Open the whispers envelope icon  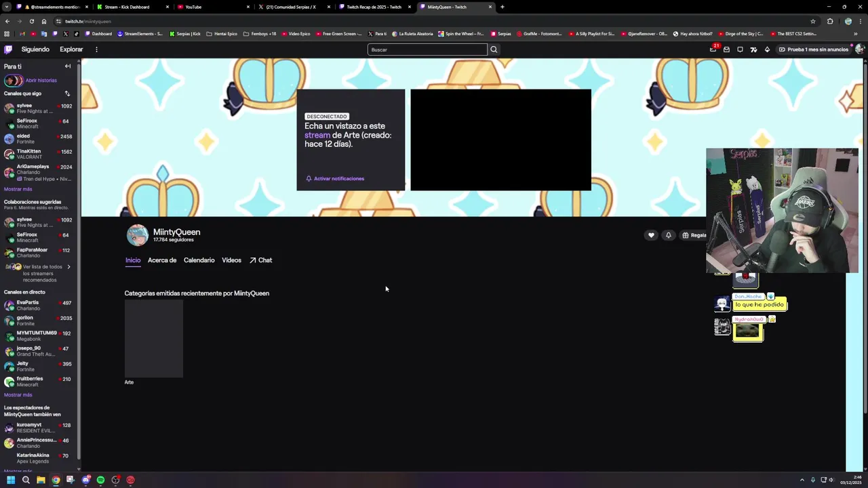pos(726,49)
